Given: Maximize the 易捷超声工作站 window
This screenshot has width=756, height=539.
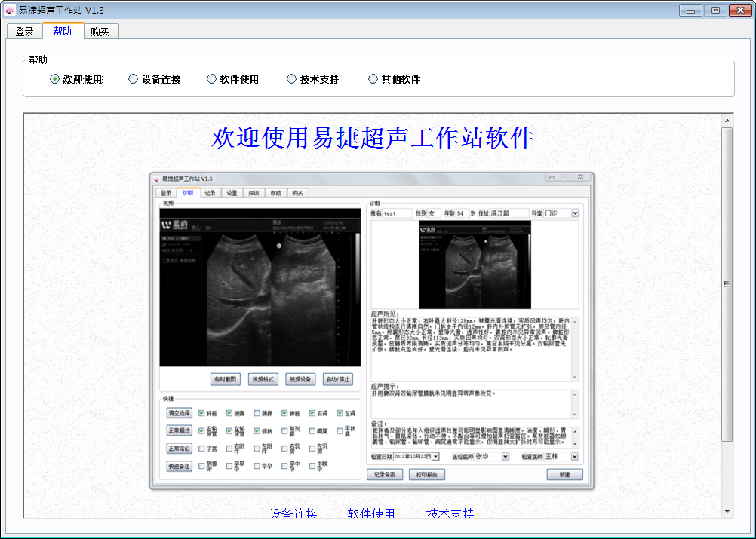Looking at the screenshot, I should point(715,10).
